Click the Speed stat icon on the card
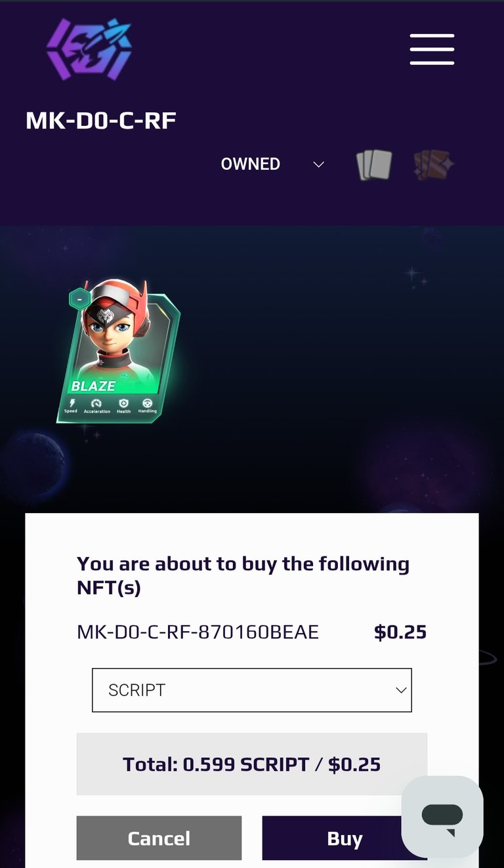504x868 pixels. tap(71, 406)
